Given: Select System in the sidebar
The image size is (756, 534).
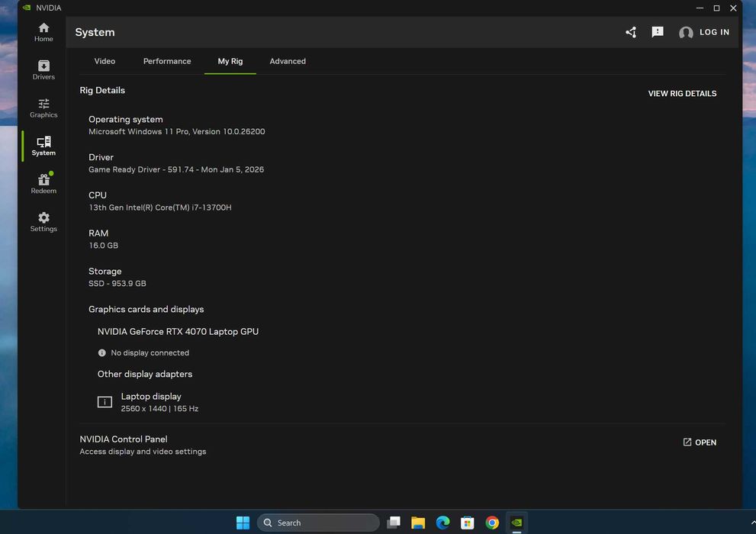Looking at the screenshot, I should [43, 146].
